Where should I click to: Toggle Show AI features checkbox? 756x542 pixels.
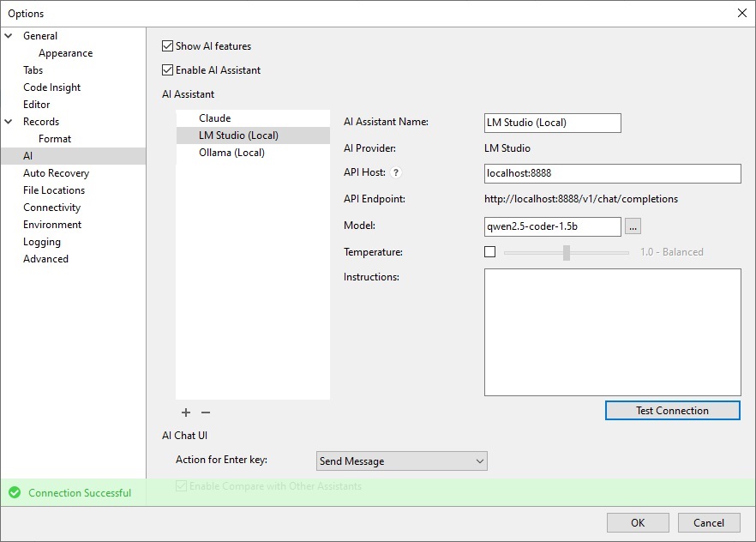167,45
